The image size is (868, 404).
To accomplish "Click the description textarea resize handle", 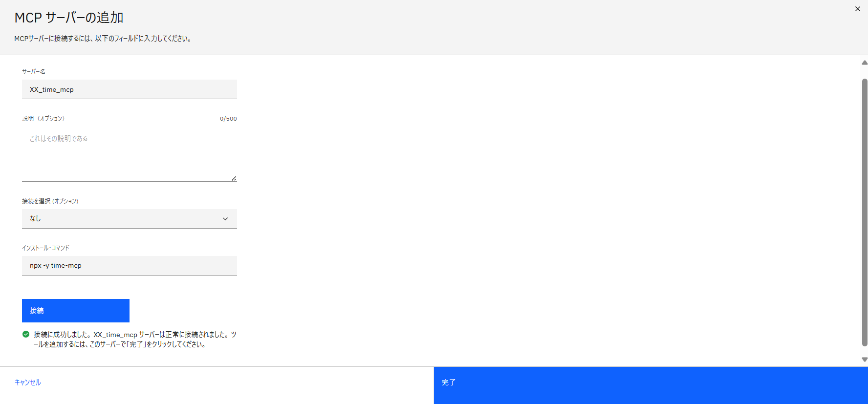I will coord(234,179).
